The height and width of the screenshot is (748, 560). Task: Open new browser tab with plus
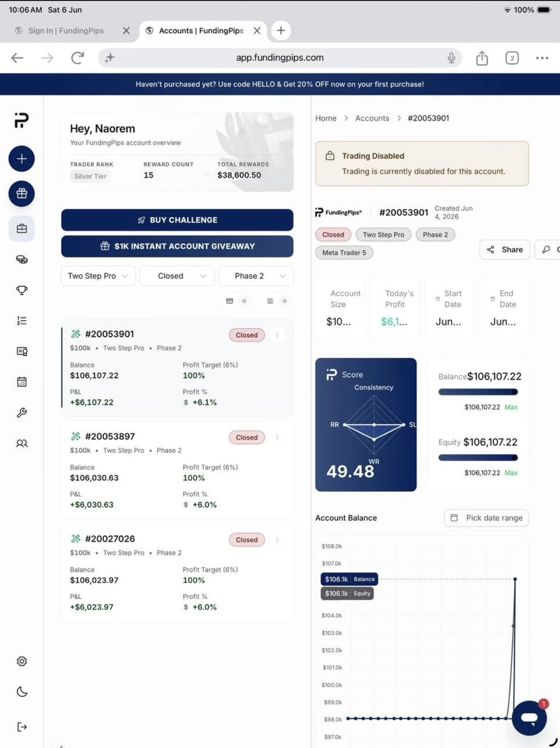pyautogui.click(x=281, y=31)
